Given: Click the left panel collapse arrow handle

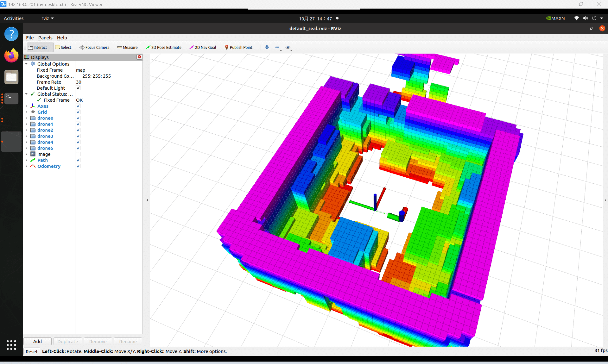Looking at the screenshot, I should pos(147,200).
